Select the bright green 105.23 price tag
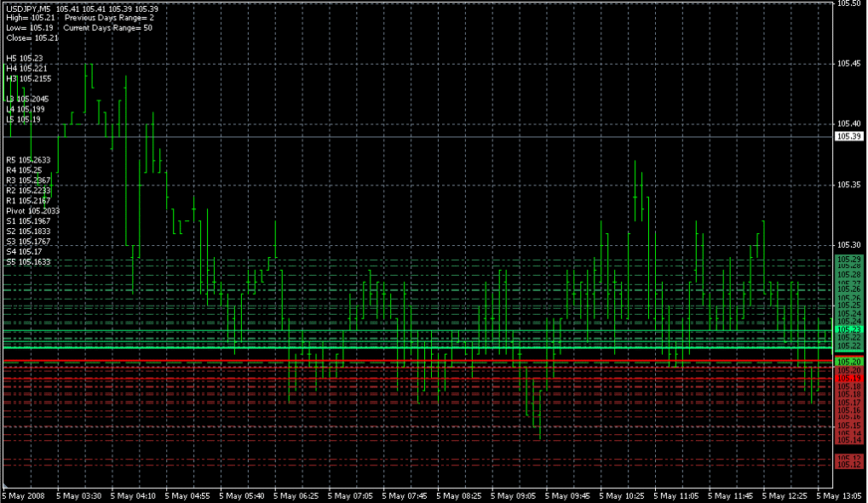 (x=848, y=329)
